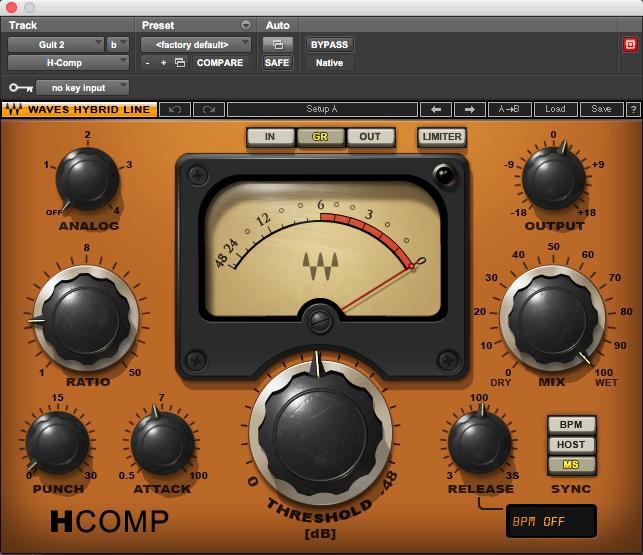This screenshot has width=643, height=555.
Task: Switch meter to GR view
Action: (x=320, y=137)
